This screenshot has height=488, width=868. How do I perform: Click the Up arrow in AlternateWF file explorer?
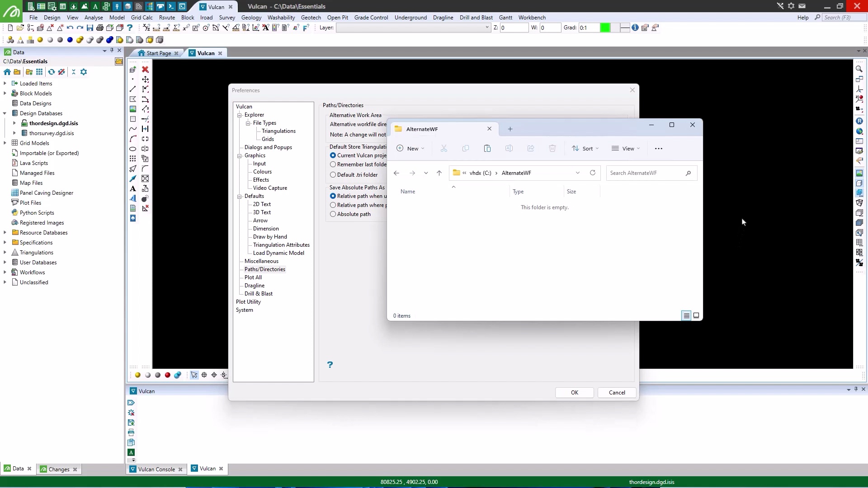[439, 173]
